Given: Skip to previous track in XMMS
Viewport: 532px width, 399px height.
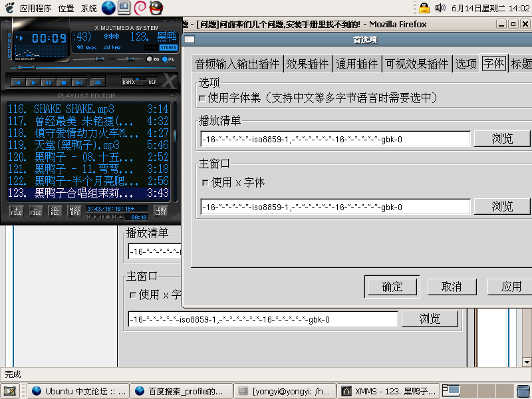Looking at the screenshot, I should tap(17, 82).
